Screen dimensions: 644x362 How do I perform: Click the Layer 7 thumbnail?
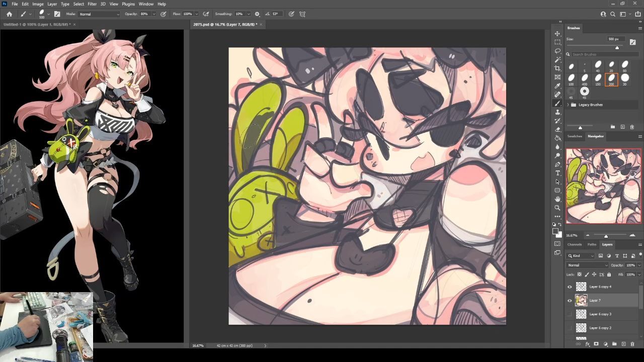581,300
